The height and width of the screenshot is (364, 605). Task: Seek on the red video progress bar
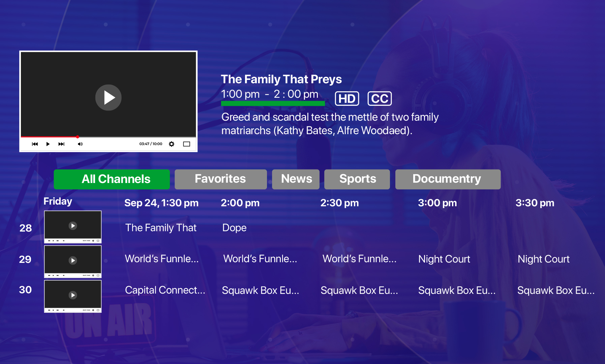coord(108,137)
